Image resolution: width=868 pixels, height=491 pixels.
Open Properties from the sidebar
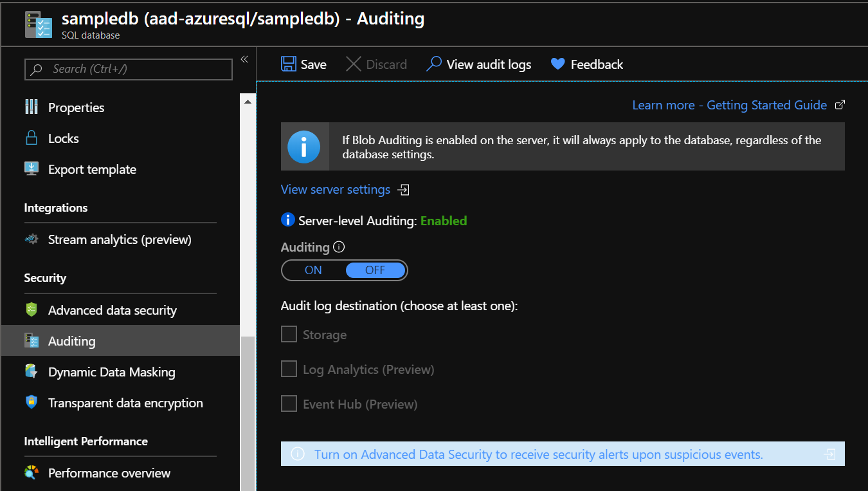pos(76,107)
